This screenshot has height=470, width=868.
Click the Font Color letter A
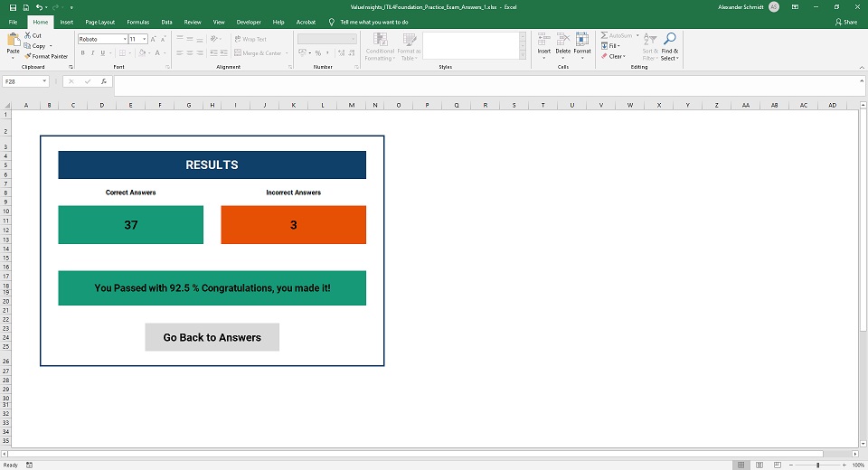coord(157,53)
